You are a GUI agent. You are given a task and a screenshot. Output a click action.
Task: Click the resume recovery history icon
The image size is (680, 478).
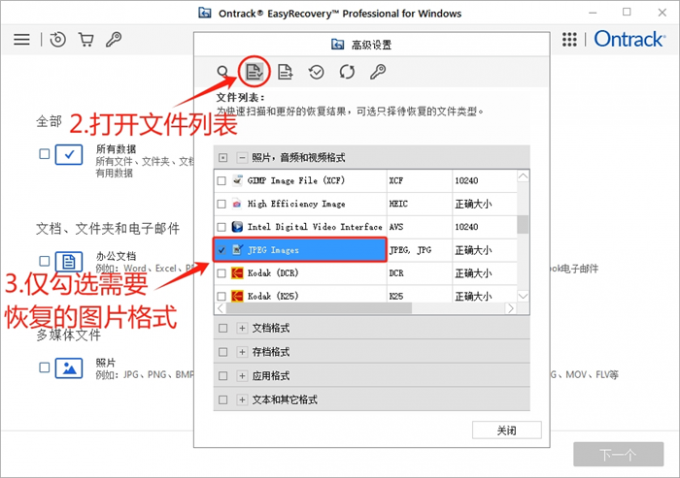(x=58, y=39)
